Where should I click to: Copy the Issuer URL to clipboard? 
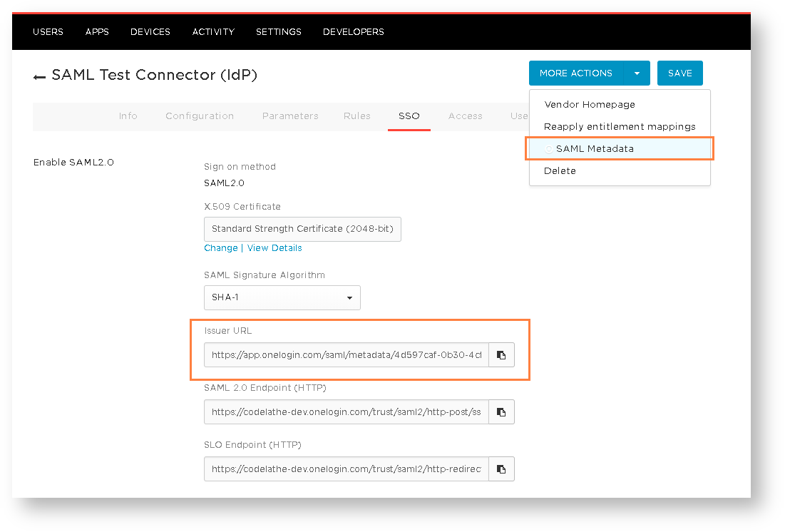tap(501, 355)
